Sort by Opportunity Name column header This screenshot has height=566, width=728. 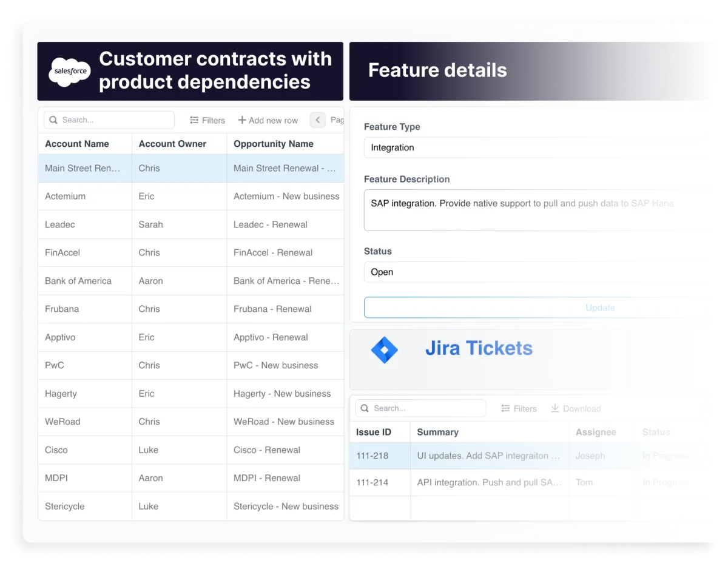click(274, 144)
